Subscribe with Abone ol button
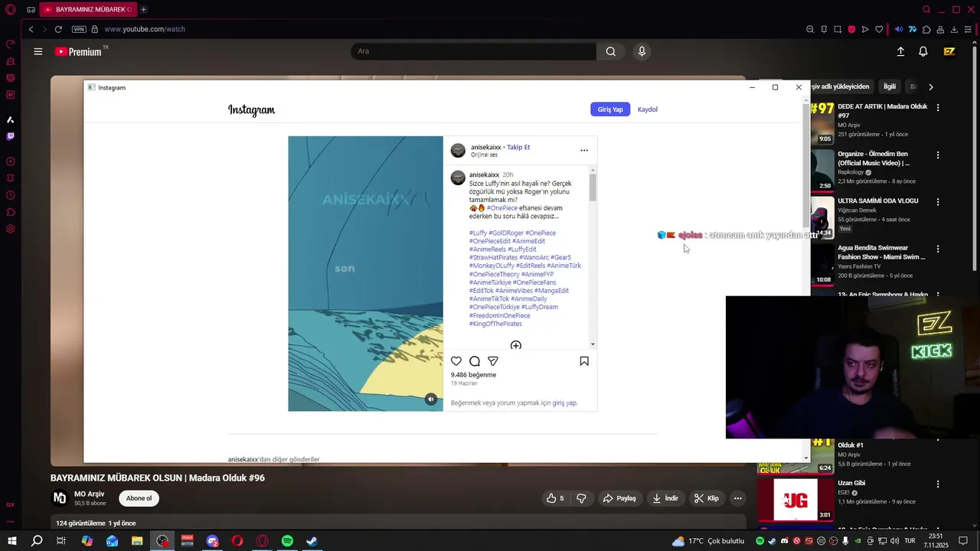980x551 pixels. tap(139, 498)
